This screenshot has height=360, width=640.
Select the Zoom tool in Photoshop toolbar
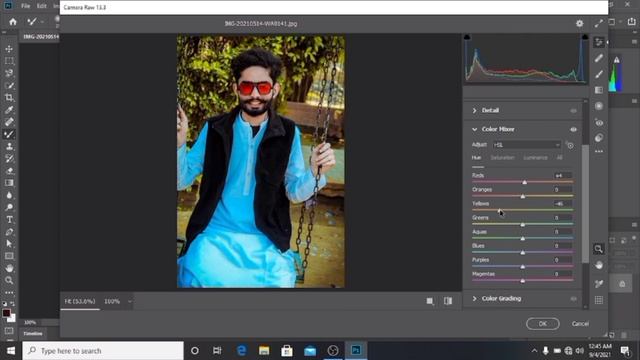point(9,280)
